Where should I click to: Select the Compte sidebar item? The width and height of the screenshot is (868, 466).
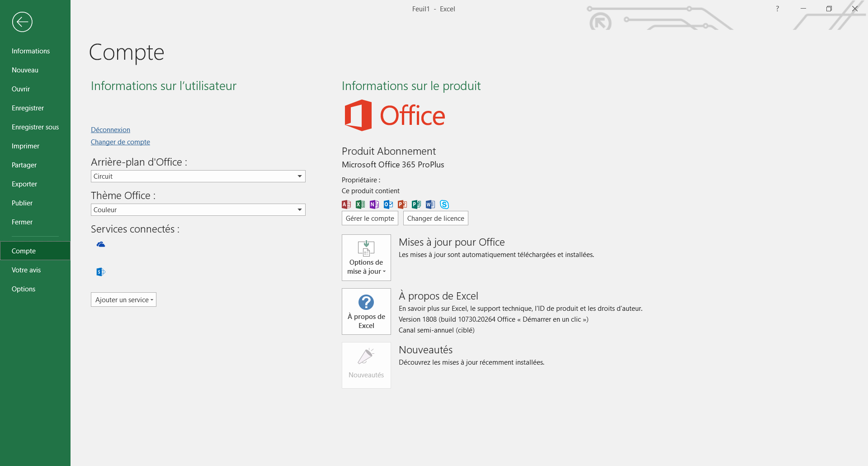pyautogui.click(x=35, y=251)
